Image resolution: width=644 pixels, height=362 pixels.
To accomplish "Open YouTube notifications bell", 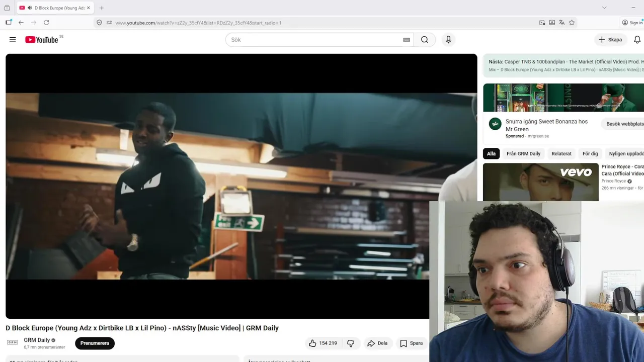I will (x=637, y=40).
